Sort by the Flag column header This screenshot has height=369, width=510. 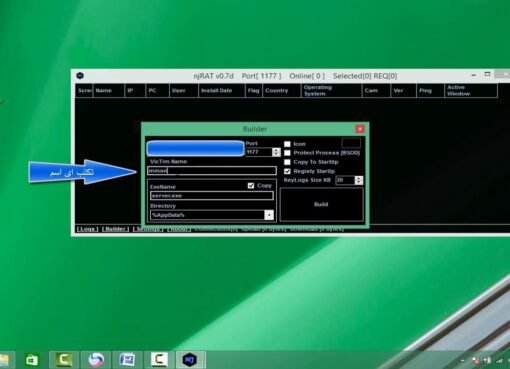(254, 90)
